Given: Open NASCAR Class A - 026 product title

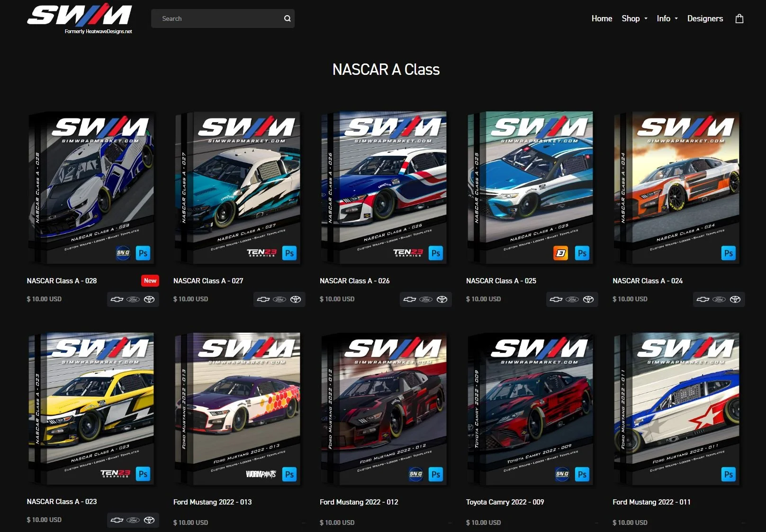Looking at the screenshot, I should [x=354, y=281].
